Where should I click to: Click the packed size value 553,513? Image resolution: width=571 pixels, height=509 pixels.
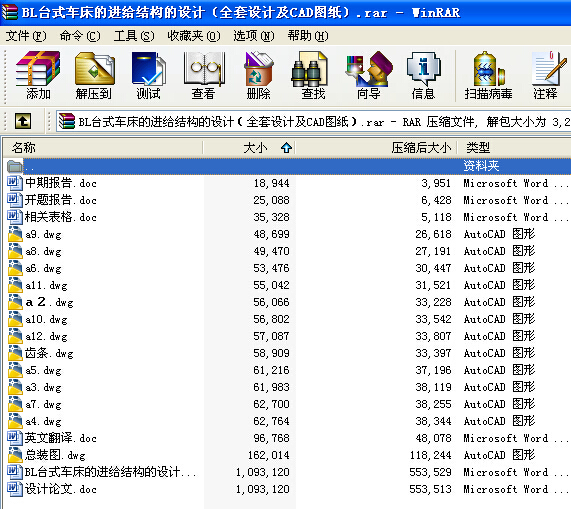430,489
